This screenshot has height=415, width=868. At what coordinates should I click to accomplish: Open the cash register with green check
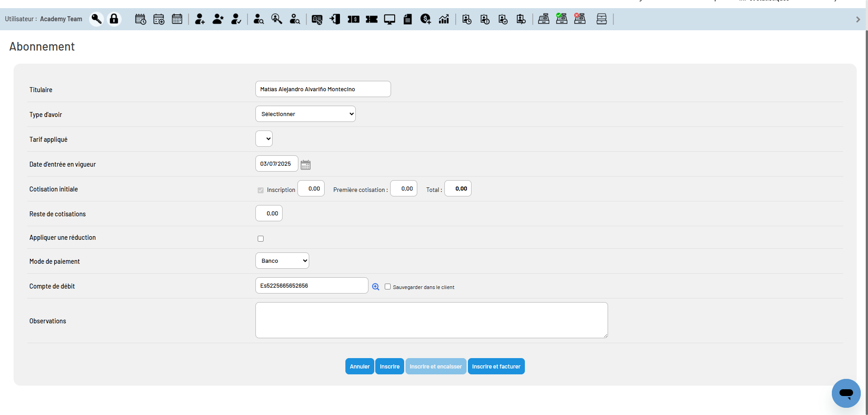point(561,19)
